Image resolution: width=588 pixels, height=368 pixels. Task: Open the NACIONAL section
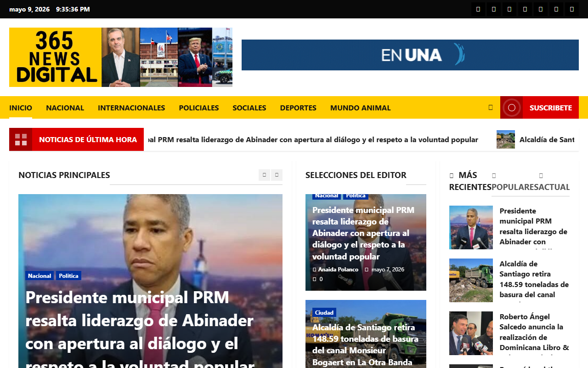(x=65, y=108)
